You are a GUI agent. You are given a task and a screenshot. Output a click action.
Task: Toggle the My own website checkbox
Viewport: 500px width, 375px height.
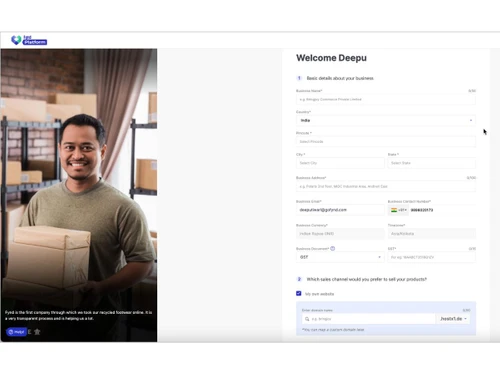[x=299, y=293]
